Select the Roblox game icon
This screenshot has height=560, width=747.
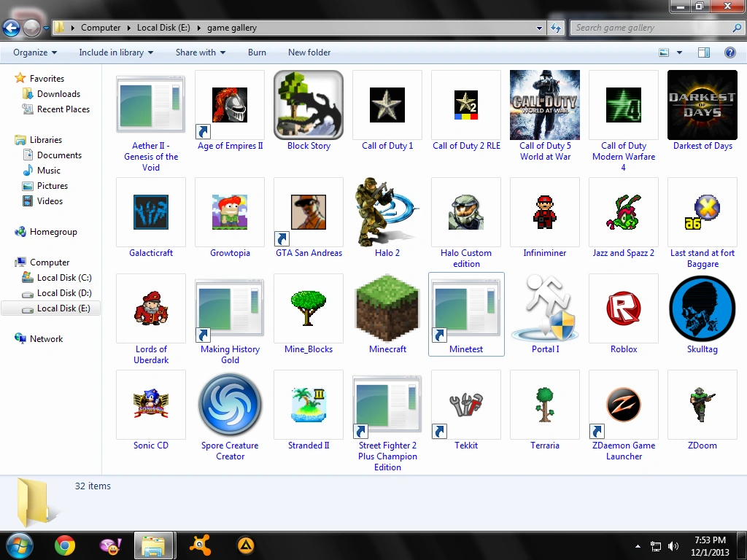click(x=624, y=308)
